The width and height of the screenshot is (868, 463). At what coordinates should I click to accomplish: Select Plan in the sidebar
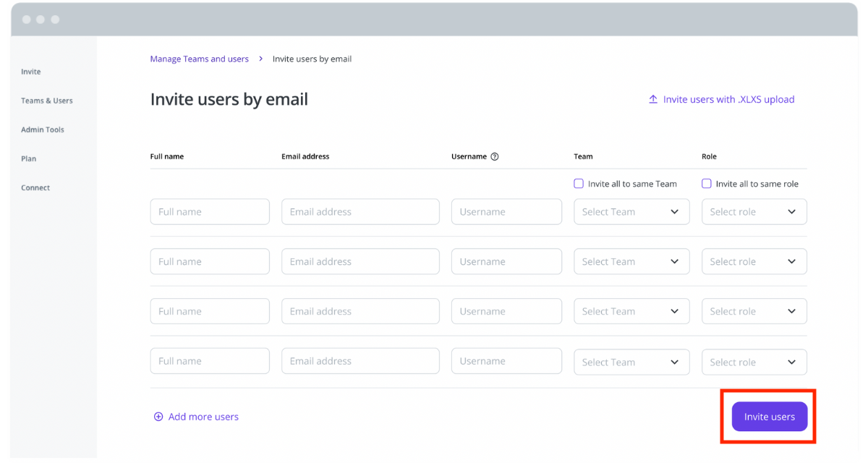29,158
